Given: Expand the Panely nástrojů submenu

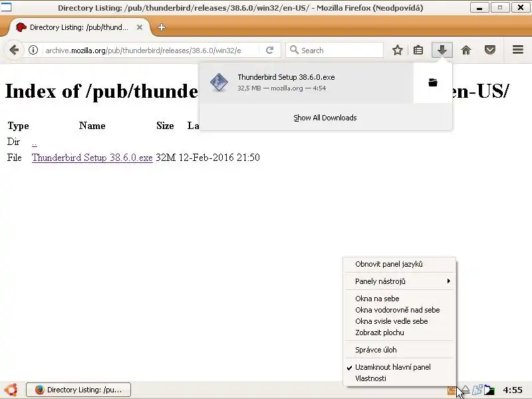Looking at the screenshot, I should pyautogui.click(x=400, y=281).
